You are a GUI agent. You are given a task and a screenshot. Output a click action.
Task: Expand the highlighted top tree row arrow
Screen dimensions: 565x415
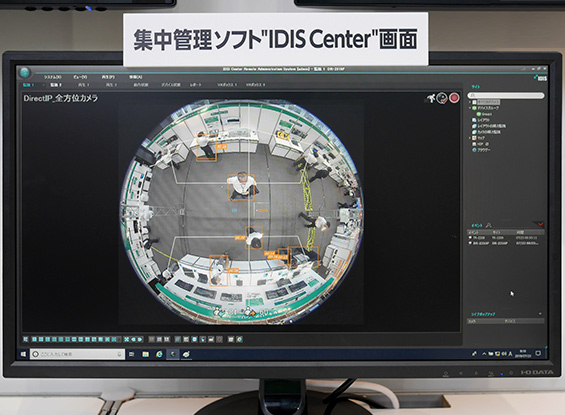470,102
